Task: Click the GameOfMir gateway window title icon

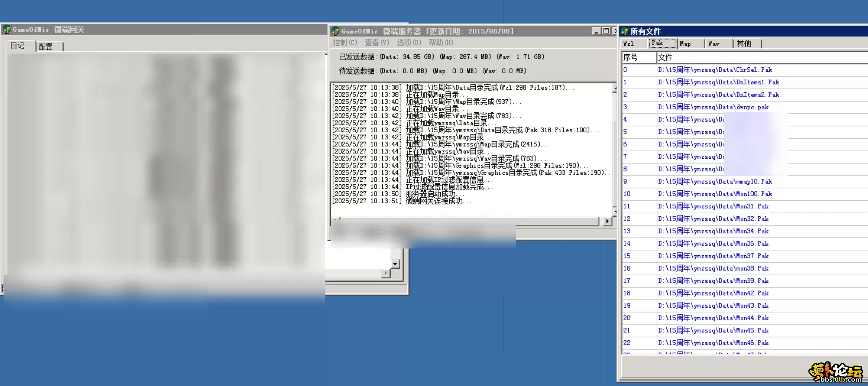Action: 6,30
